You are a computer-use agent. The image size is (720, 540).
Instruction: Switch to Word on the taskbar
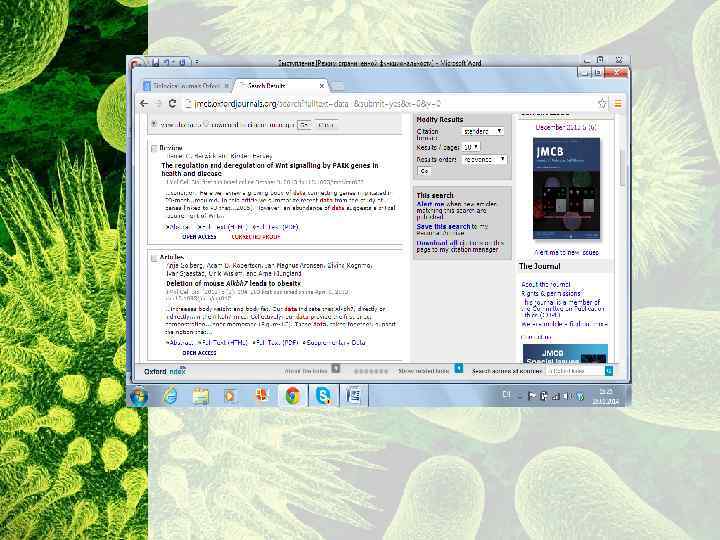click(x=354, y=395)
